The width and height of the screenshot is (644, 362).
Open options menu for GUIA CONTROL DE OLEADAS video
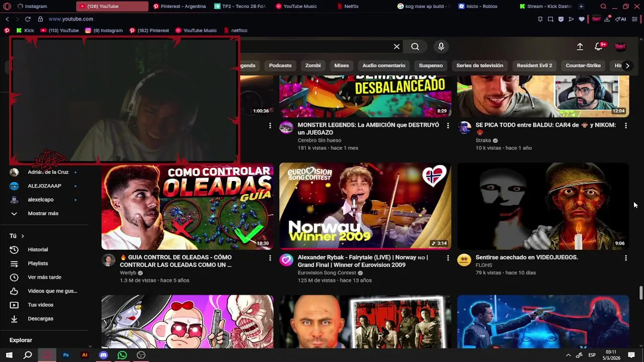click(x=270, y=258)
